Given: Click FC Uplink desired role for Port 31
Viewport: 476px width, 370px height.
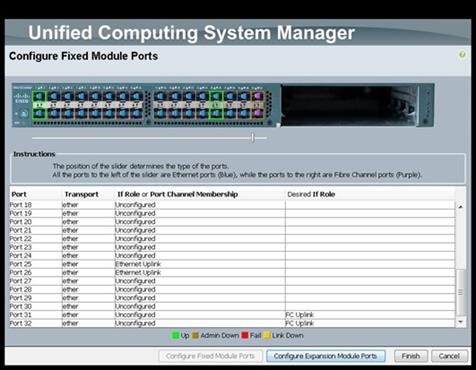Looking at the screenshot, I should [x=370, y=315].
